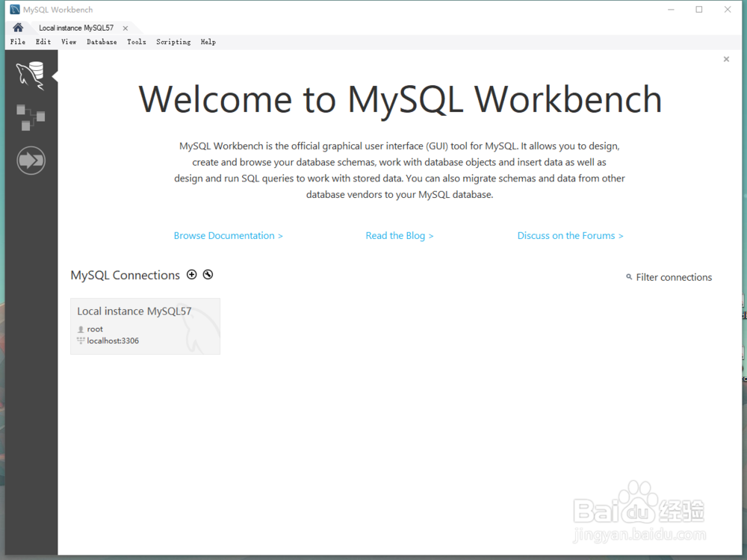Open the Edit menu
Image resolution: width=747 pixels, height=560 pixels.
click(43, 42)
